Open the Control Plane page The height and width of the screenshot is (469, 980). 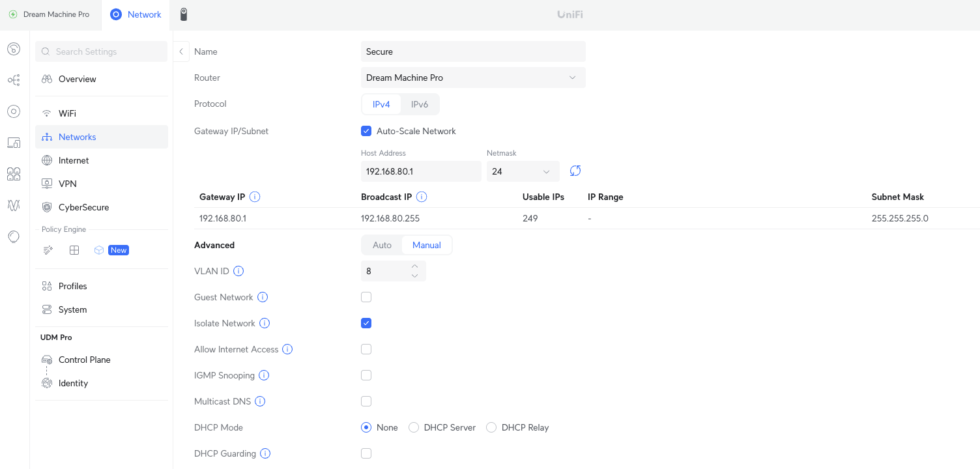coord(102,360)
